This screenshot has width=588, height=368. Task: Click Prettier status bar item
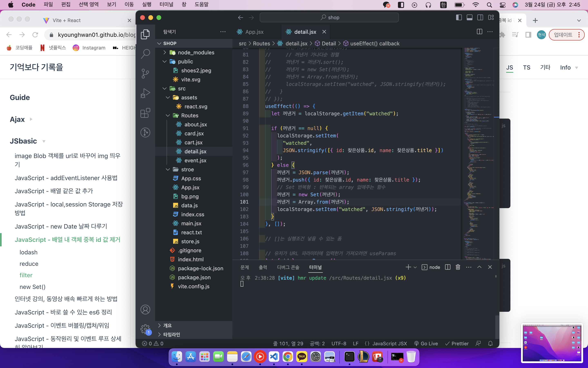click(457, 343)
